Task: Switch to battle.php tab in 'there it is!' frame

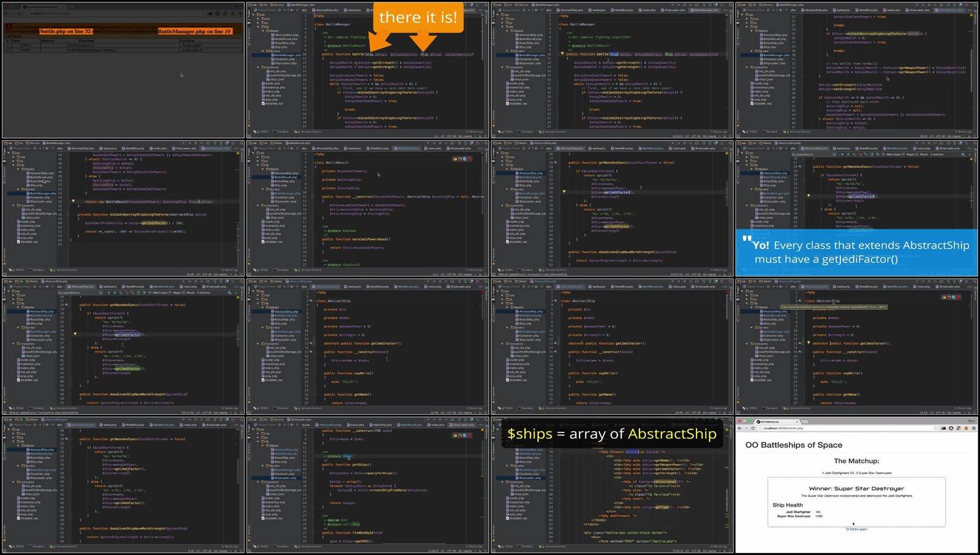Action: 355,10
